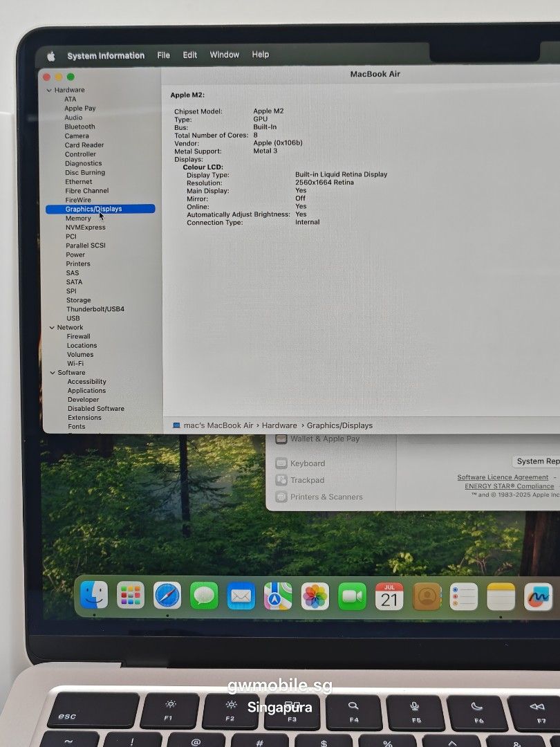Open Photos app in the Dock

pyautogui.click(x=315, y=596)
